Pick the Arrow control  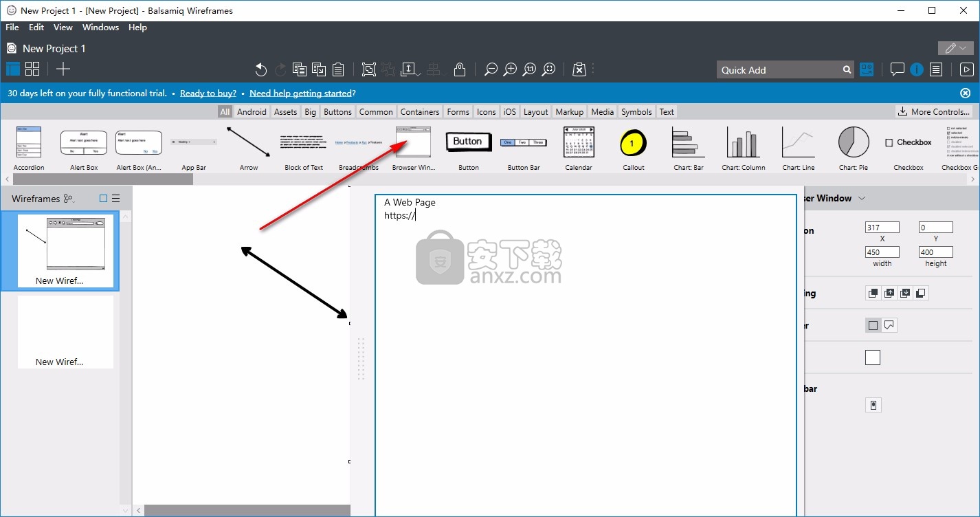[249, 147]
